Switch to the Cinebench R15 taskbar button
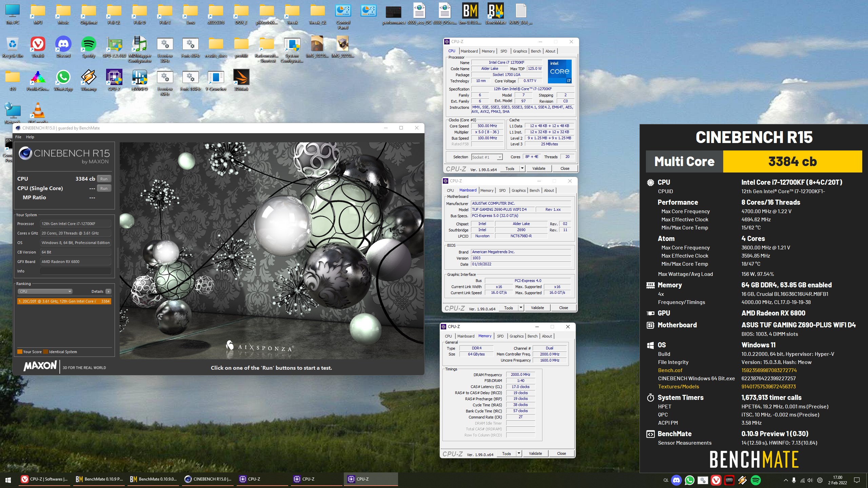868x488 pixels. (x=208, y=479)
